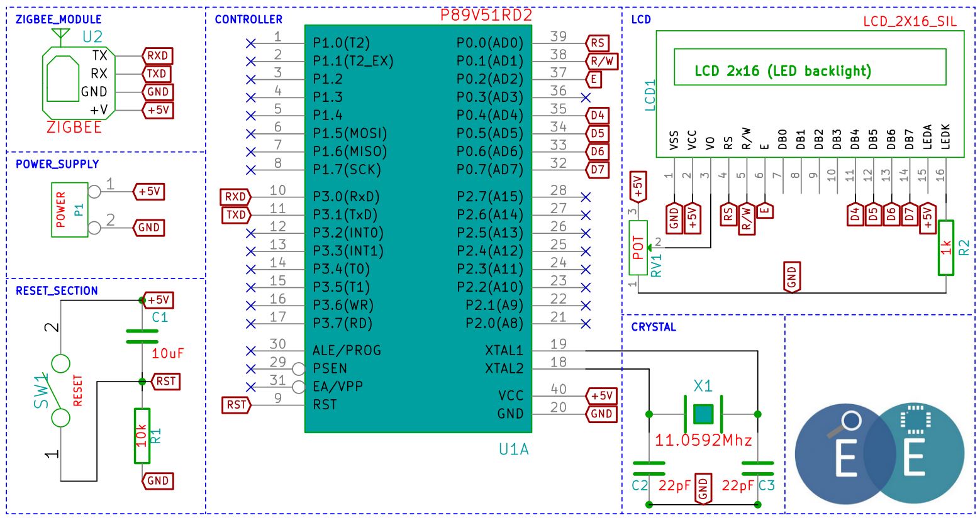This screenshot has height=518, width=980.
Task: Select the P2.7(A15) pin label
Action: pos(490,197)
